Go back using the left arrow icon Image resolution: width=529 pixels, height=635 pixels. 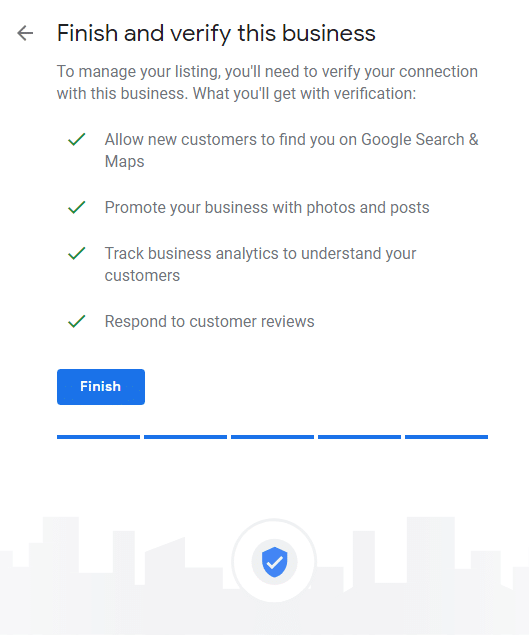[x=25, y=33]
